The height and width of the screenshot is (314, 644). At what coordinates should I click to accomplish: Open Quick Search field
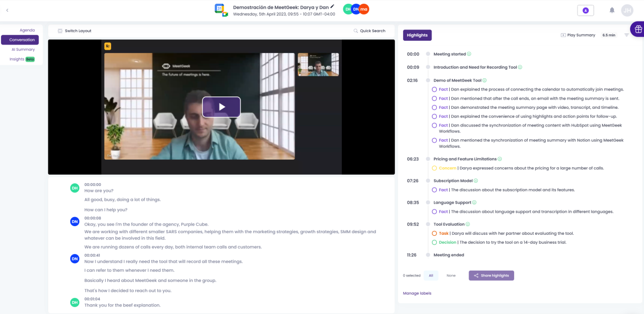pos(370,31)
